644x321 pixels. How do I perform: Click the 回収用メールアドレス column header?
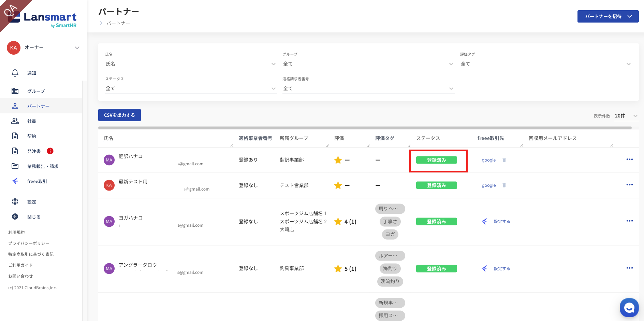(x=553, y=138)
